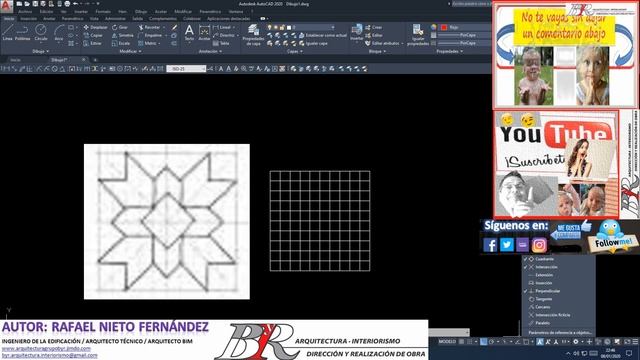The height and width of the screenshot is (360, 640).
Task: Open Propiedades de capa
Action: pyautogui.click(x=253, y=35)
